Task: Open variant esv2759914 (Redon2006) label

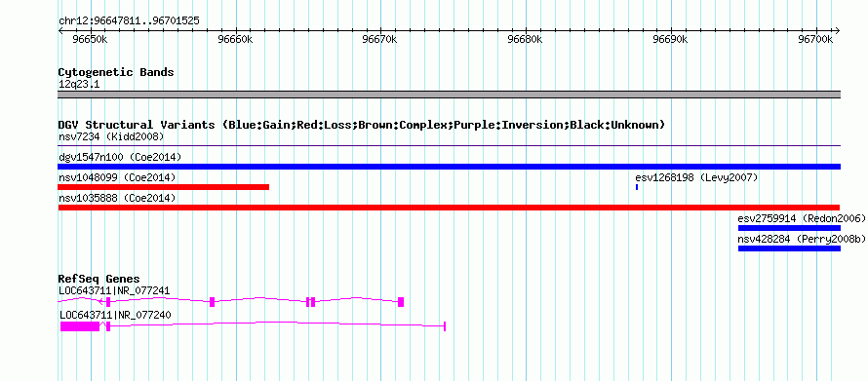Action: click(802, 218)
